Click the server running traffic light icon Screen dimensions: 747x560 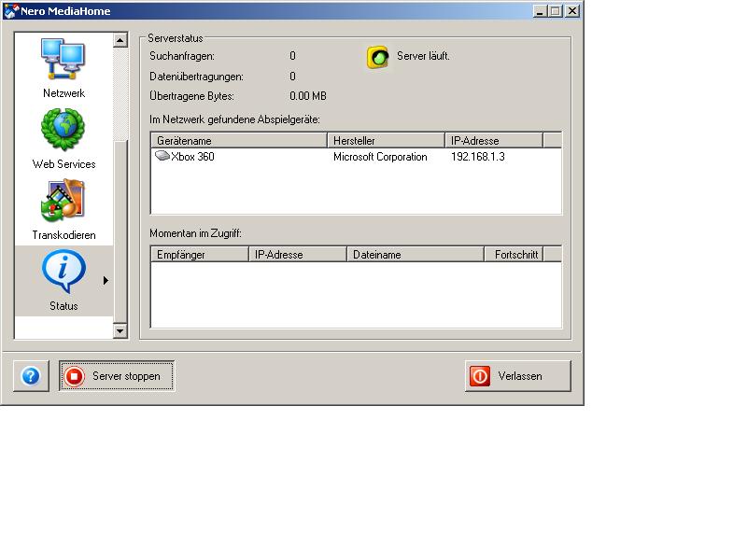point(378,58)
